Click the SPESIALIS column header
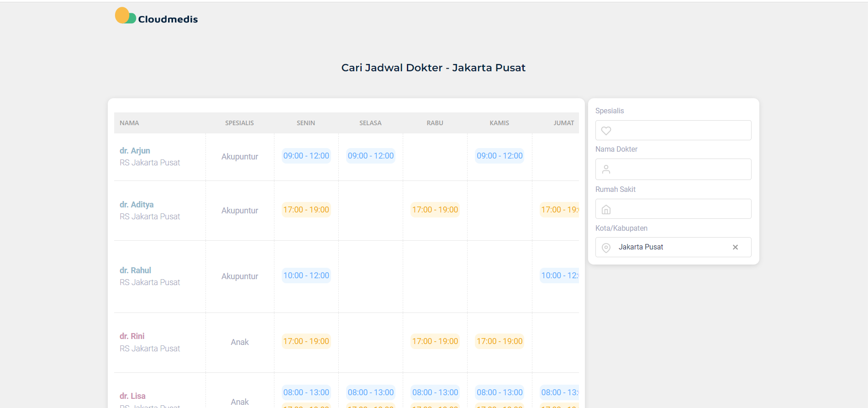This screenshot has width=868, height=408. (239, 123)
